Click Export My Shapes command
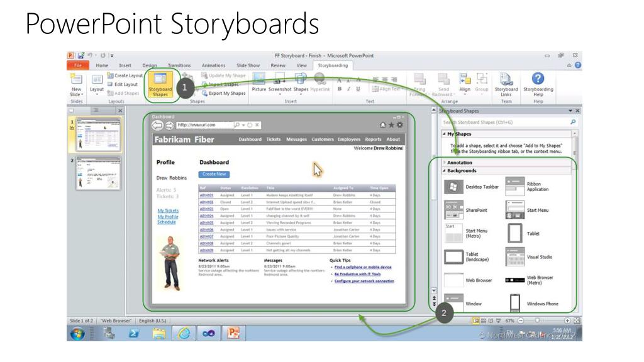The image size is (644, 362). [x=223, y=93]
